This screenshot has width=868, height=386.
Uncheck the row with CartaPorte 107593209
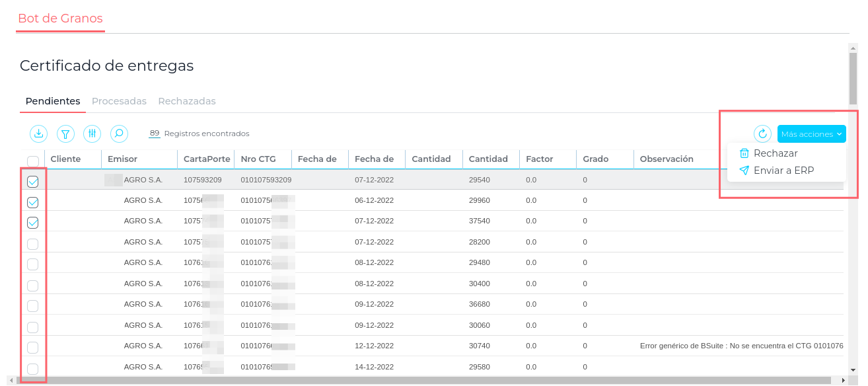32,181
